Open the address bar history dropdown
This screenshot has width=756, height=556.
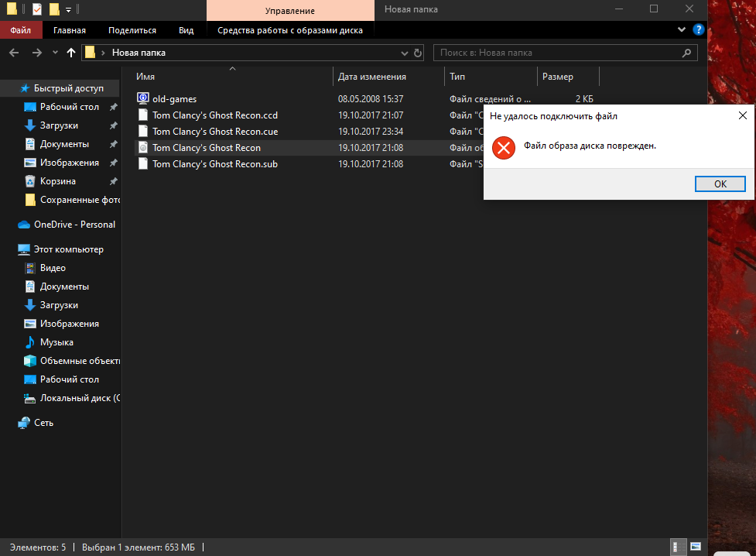(405, 53)
